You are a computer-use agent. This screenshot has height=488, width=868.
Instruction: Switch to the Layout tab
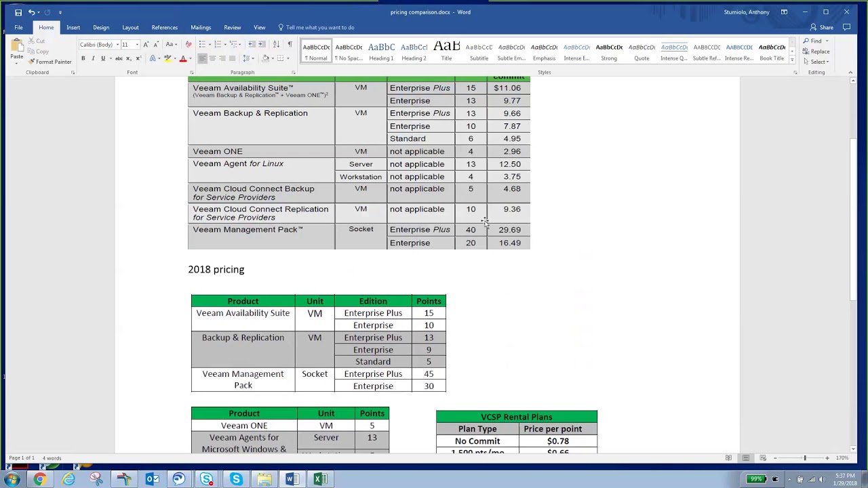point(130,27)
